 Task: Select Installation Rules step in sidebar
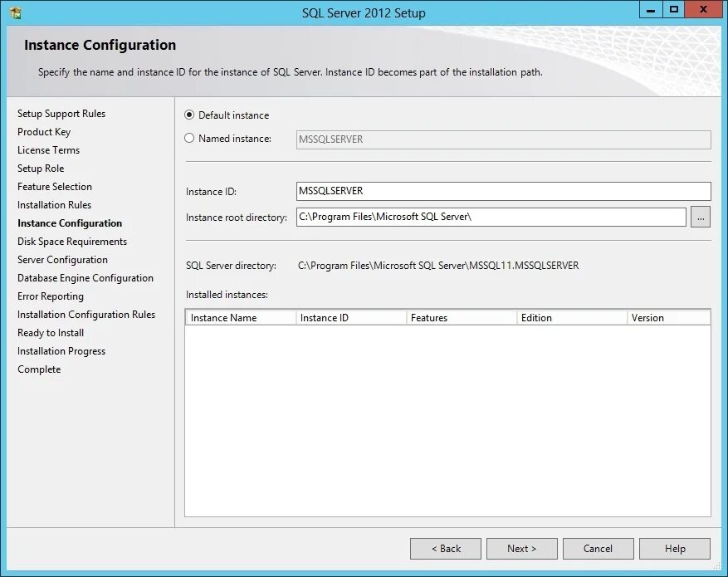tap(54, 205)
